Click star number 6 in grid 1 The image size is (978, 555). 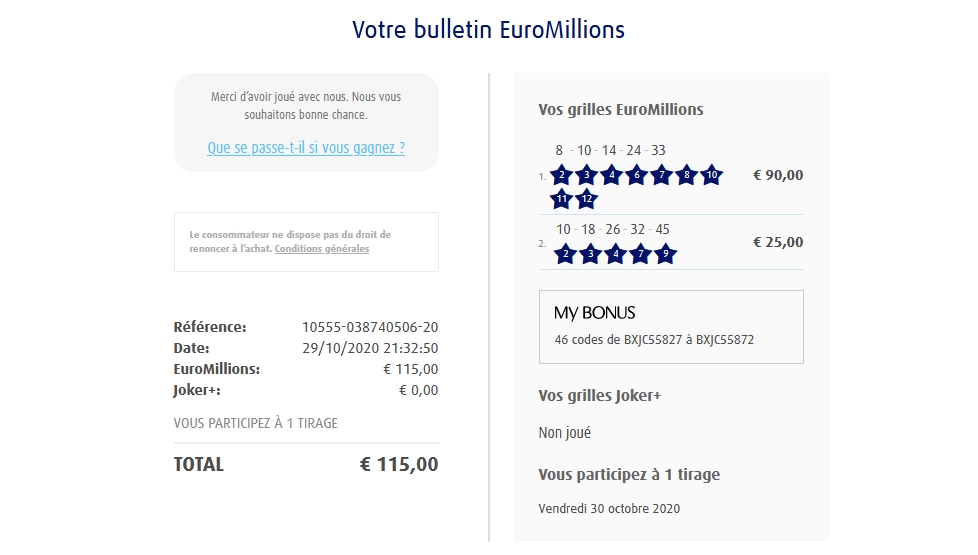[636, 175]
